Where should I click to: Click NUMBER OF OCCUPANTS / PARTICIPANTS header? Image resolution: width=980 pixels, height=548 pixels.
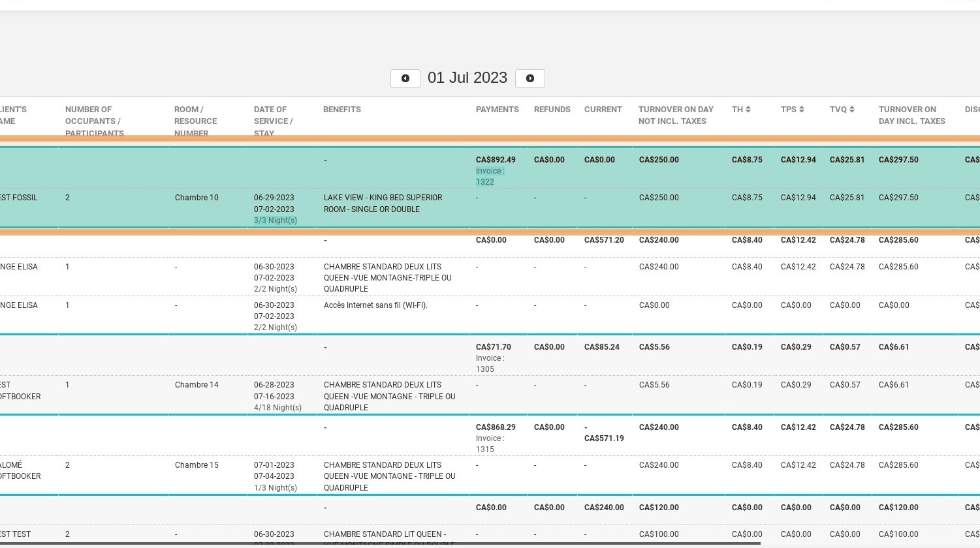pos(95,121)
